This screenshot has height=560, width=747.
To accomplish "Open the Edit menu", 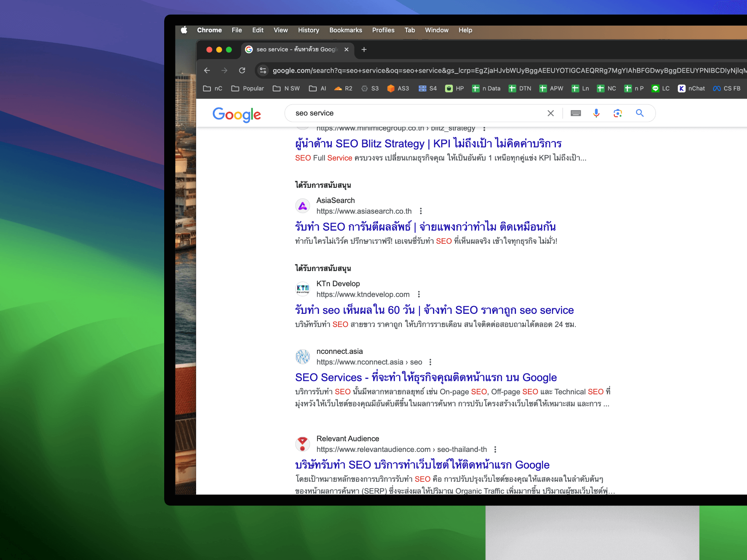I will coord(258,30).
